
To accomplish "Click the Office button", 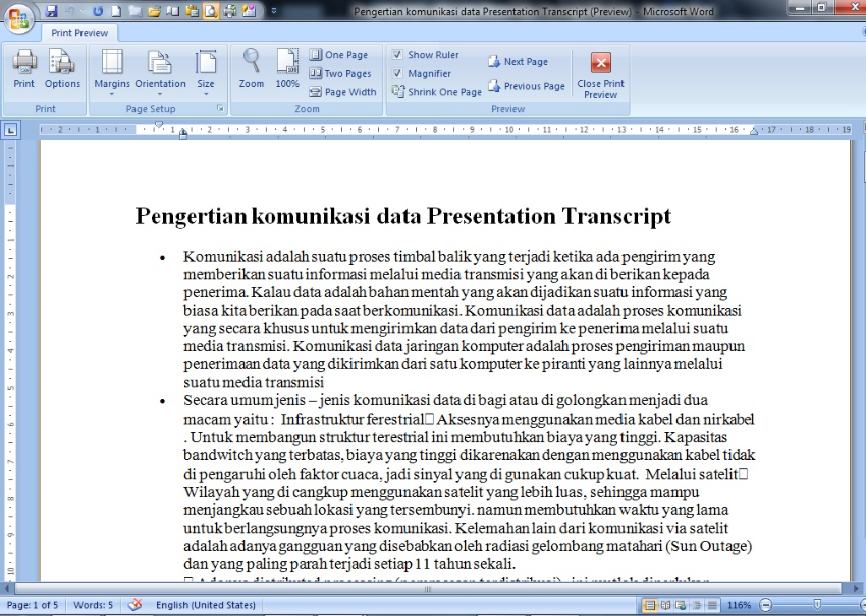I will 19,19.
